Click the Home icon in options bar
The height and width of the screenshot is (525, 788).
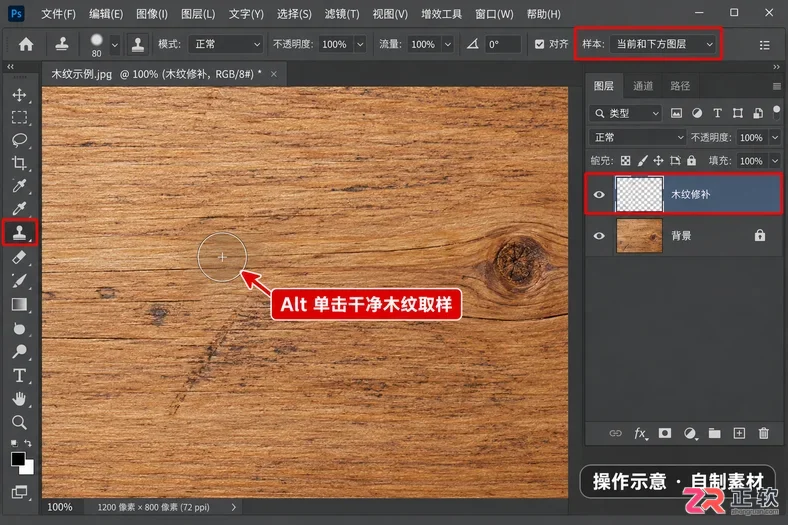click(26, 44)
